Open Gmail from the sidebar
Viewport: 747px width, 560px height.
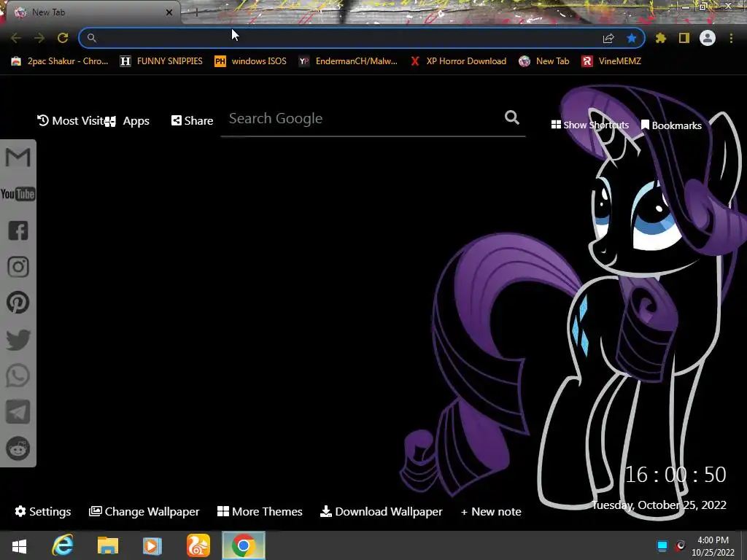coord(18,157)
